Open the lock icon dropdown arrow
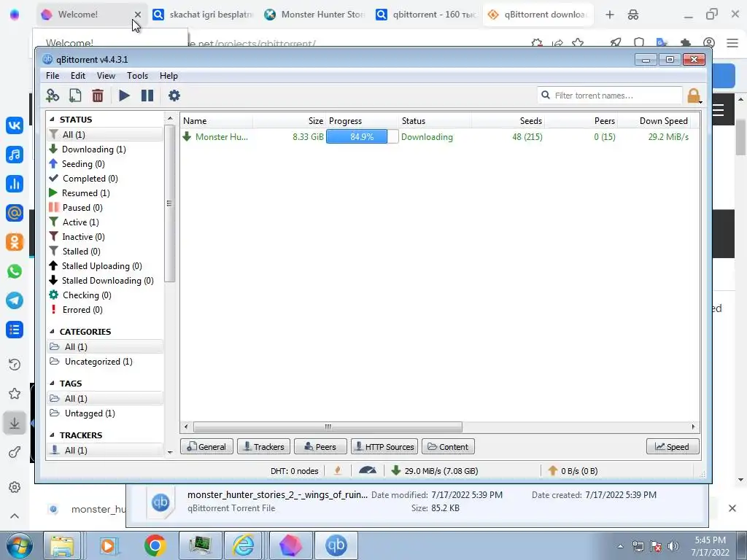The width and height of the screenshot is (747, 560). tap(701, 101)
